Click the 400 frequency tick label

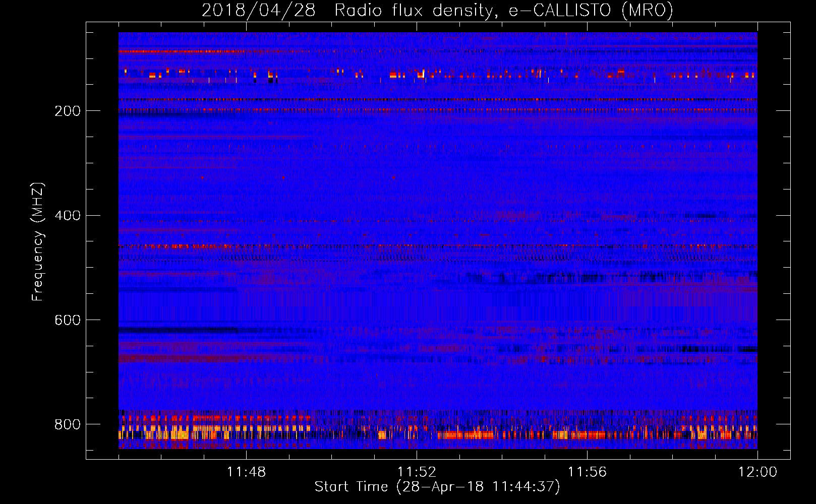(x=68, y=216)
